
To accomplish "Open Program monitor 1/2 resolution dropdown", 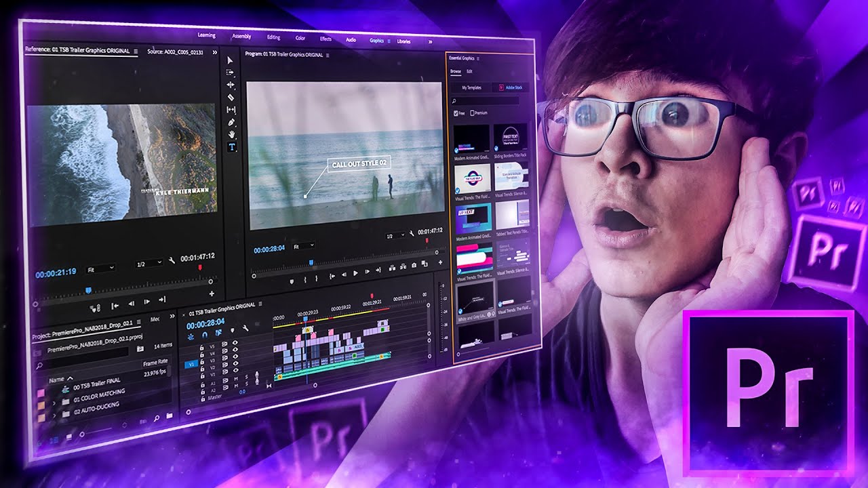I will [x=395, y=235].
